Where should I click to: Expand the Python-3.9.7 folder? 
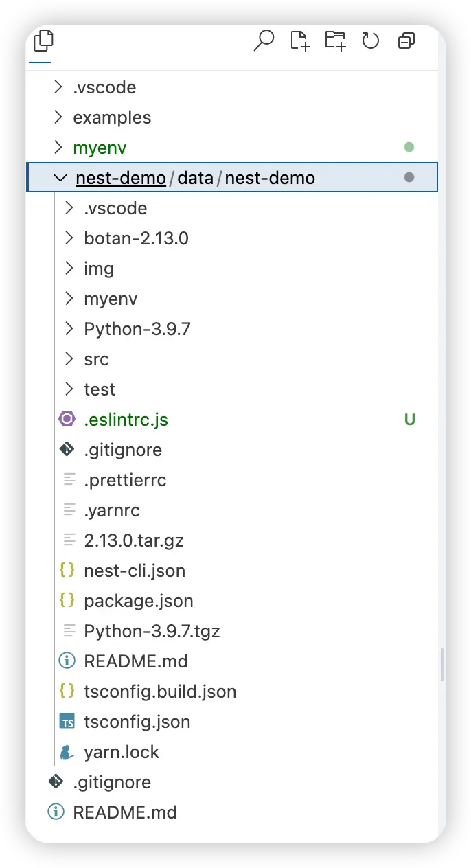pos(69,329)
